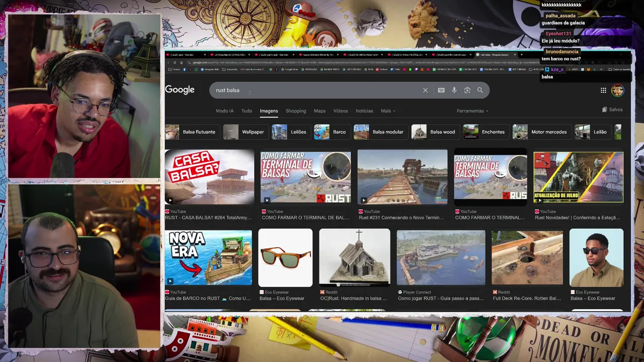Viewport: 644px width, 362px height.
Task: Click the Barco chip thumbnail image
Action: coord(321,132)
